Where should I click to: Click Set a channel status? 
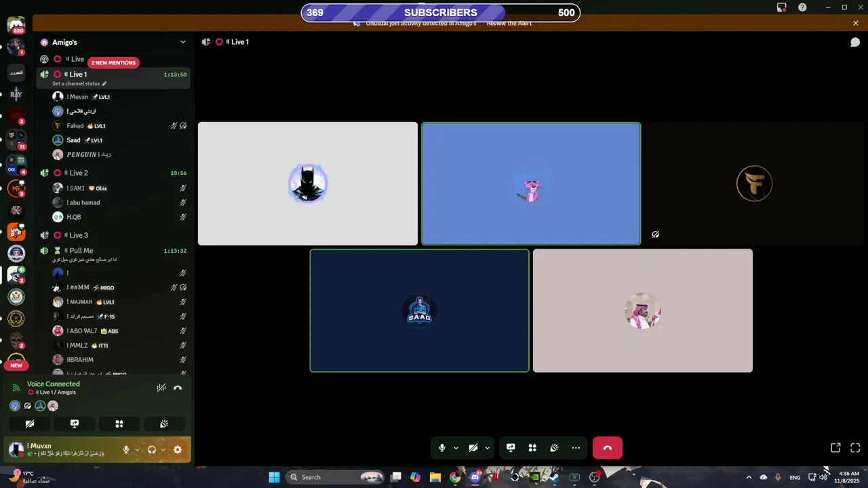coord(79,84)
